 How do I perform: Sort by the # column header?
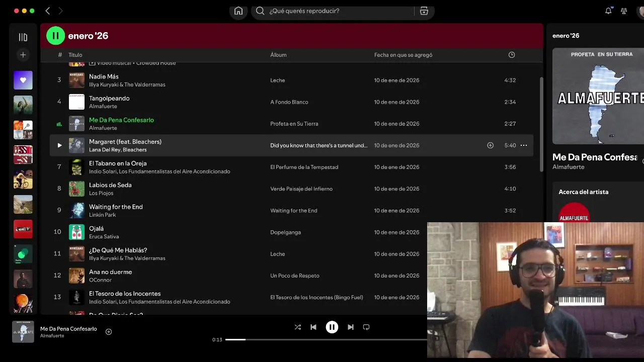coord(60,55)
